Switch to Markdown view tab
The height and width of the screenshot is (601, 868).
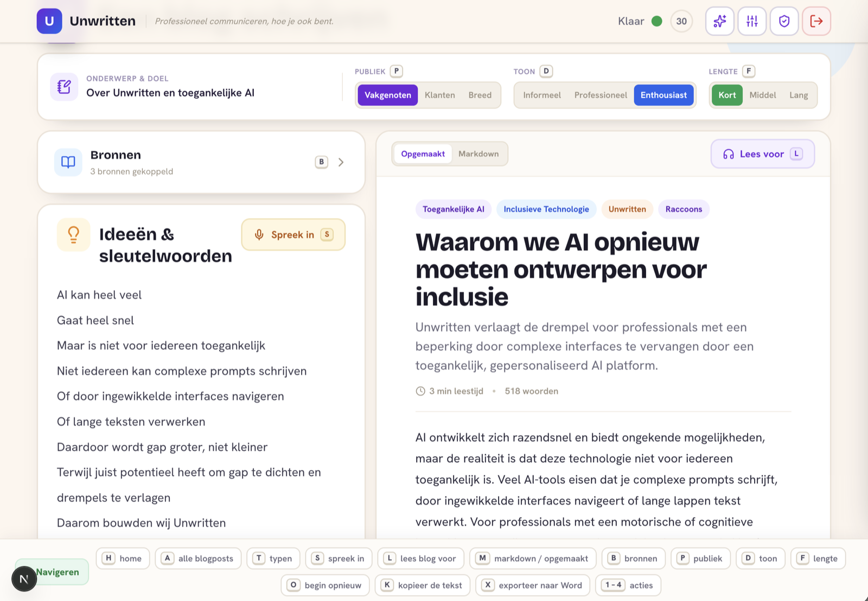[x=478, y=154]
